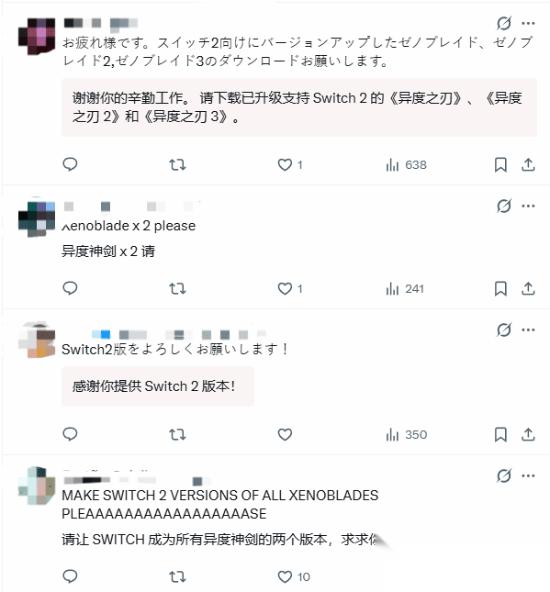Share the tweet with 350 views
The image size is (550, 592).
point(528,435)
